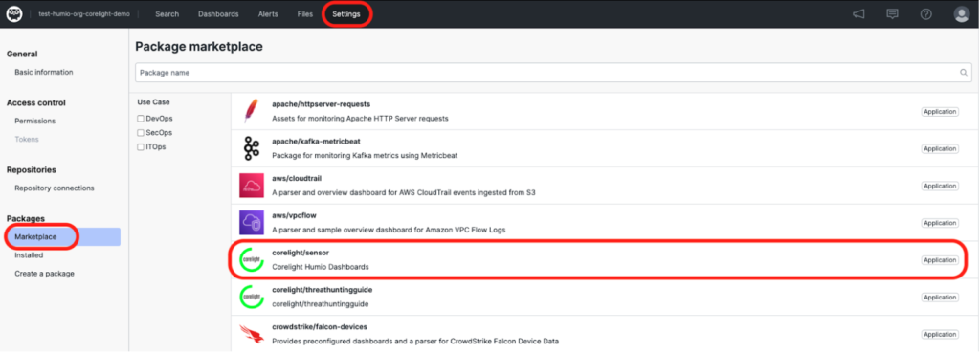Click the Humio owl logo icon
This screenshot has width=980, height=354.
point(14,13)
